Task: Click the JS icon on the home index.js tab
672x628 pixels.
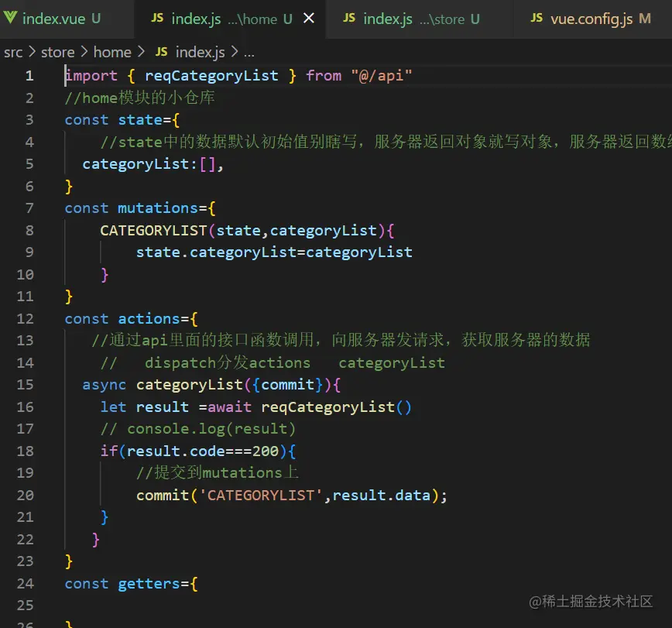Action: [x=157, y=18]
